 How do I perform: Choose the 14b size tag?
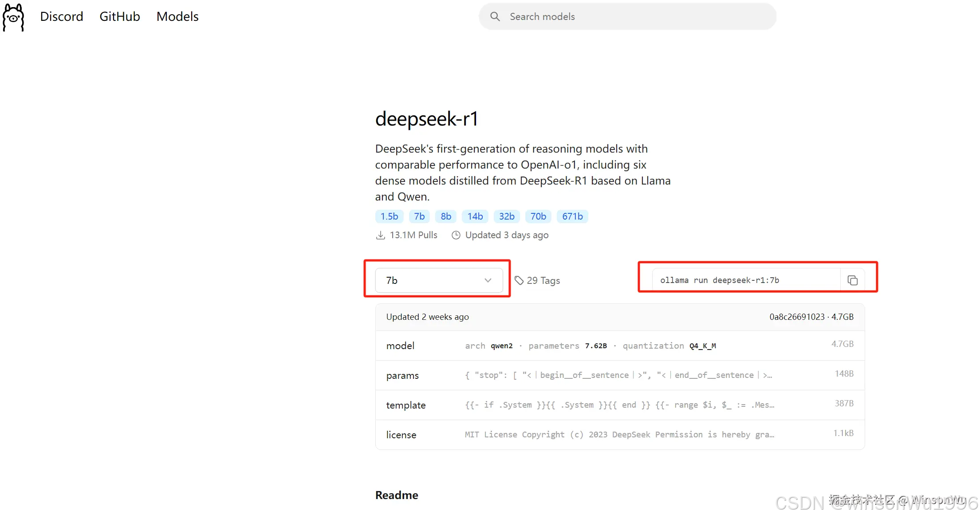pyautogui.click(x=475, y=216)
